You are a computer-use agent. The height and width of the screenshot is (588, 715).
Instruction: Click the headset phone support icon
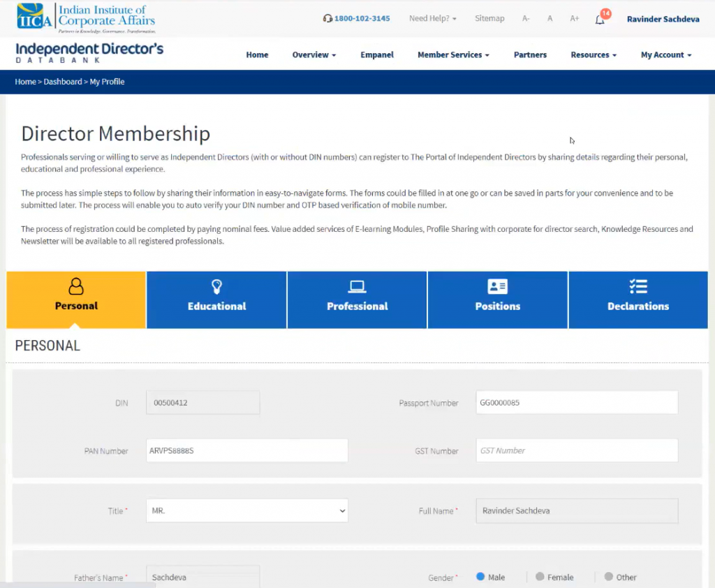(327, 19)
